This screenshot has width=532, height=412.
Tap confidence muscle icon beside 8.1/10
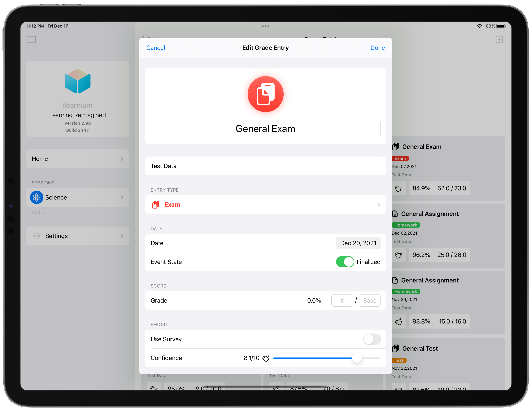[266, 358]
